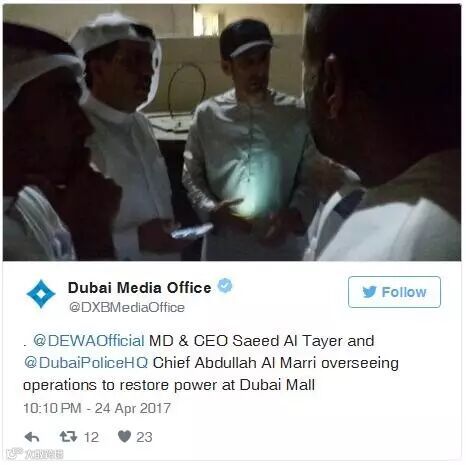This screenshot has height=465, width=466.
Task: Like the tweet with the heart icon
Action: [x=125, y=436]
